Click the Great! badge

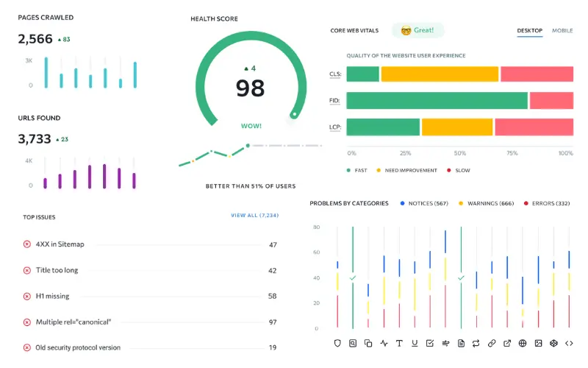pyautogui.click(x=417, y=30)
